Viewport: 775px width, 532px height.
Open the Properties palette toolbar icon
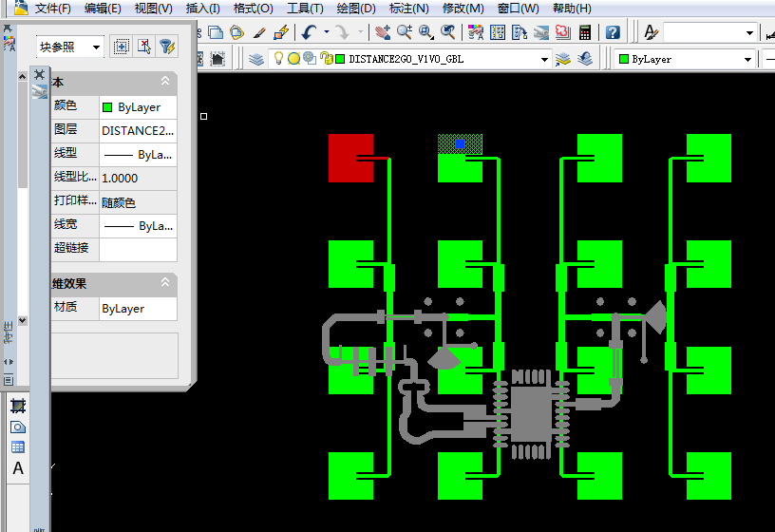476,32
